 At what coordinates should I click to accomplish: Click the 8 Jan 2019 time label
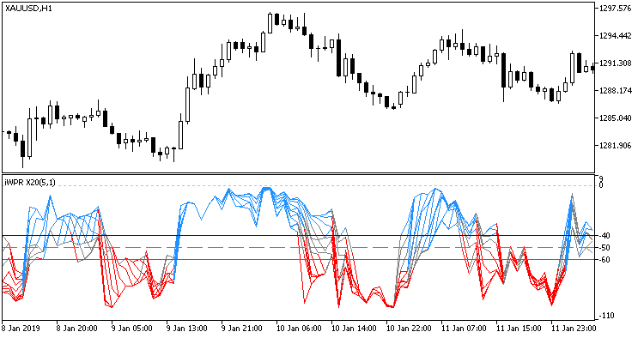[x=21, y=329]
